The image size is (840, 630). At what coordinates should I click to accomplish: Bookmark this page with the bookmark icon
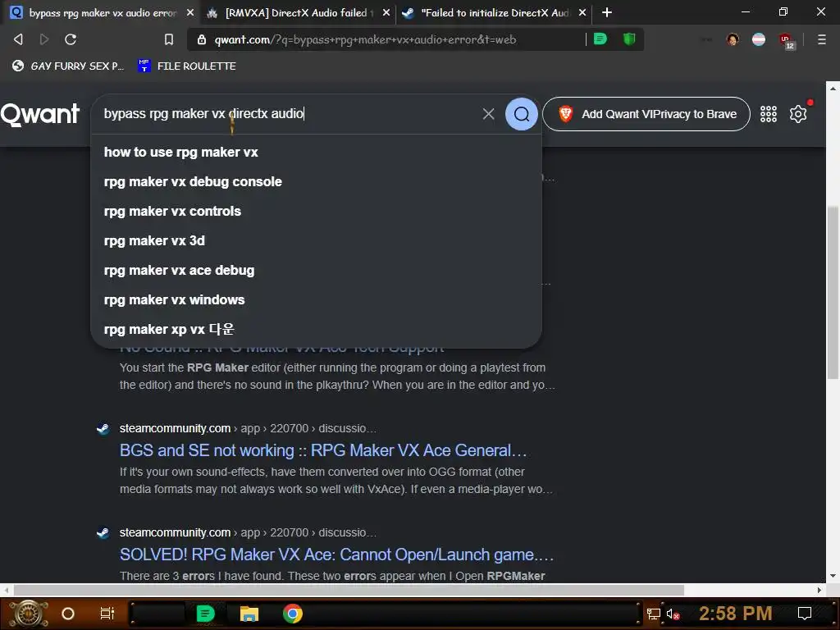pos(169,39)
